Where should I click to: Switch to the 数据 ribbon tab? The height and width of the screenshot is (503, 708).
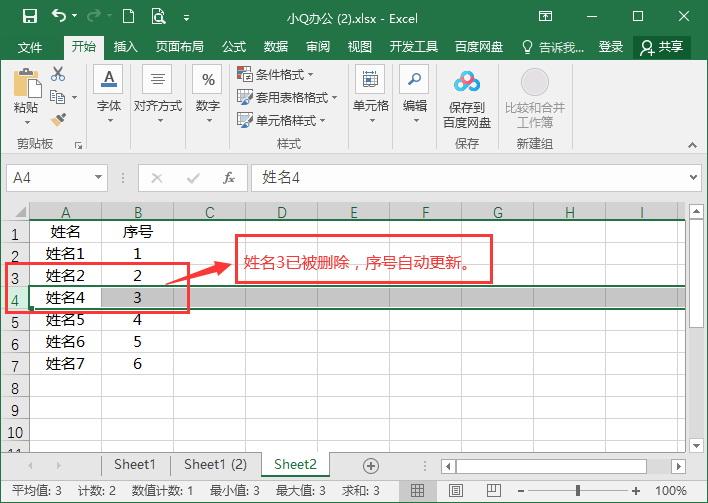[276, 47]
